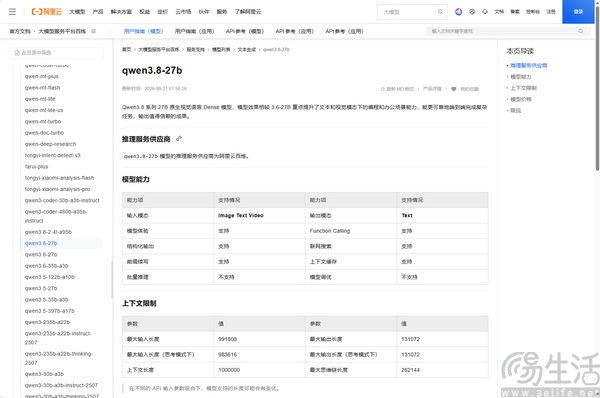Click the copy MD format icon
Image resolution: width=600 pixels, height=398 pixels.
tap(383, 89)
